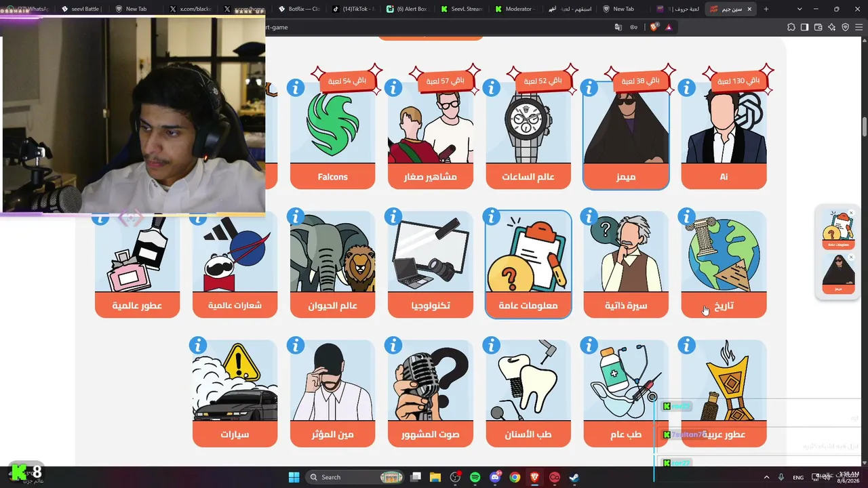
Task: Open Brave Wallet icon in toolbar
Action: [818, 27]
